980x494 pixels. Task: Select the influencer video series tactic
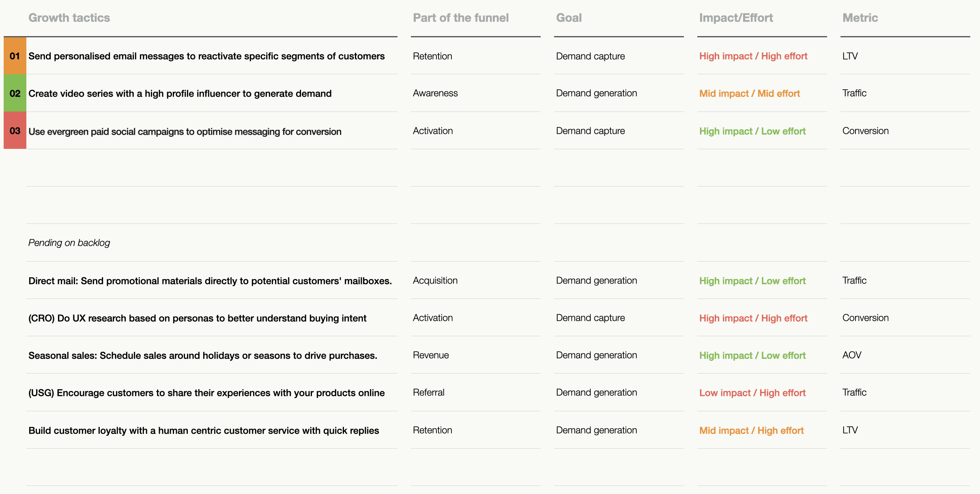[x=180, y=94]
